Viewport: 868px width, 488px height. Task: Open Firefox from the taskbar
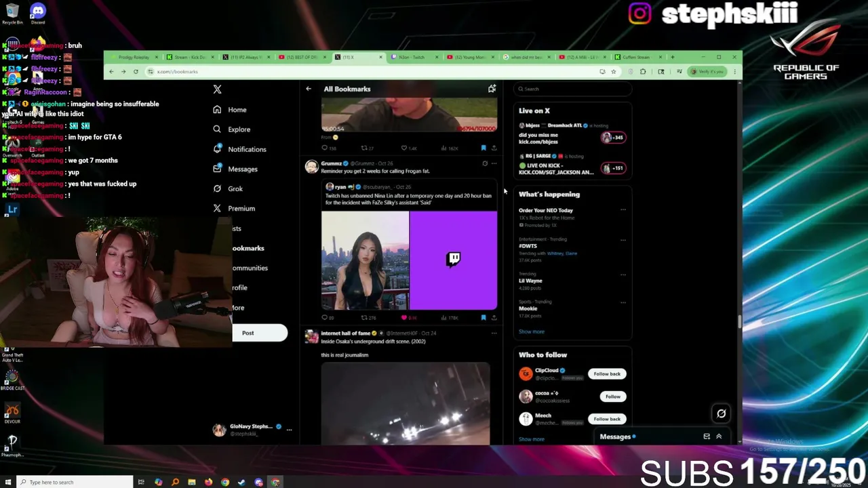tap(209, 482)
